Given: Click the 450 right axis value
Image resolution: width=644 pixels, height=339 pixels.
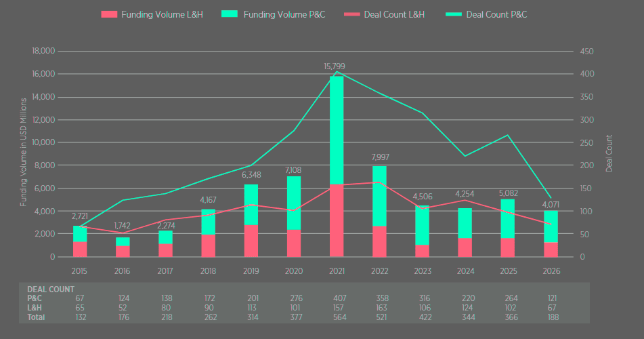Looking at the screenshot, I should pos(587,52).
